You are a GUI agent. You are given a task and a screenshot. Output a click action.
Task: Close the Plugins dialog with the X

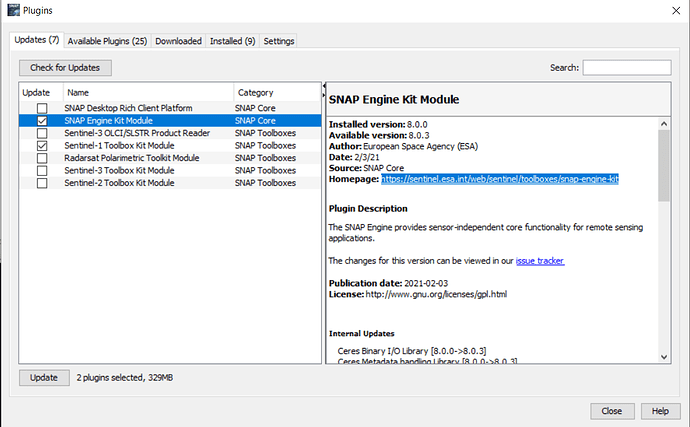coord(676,11)
